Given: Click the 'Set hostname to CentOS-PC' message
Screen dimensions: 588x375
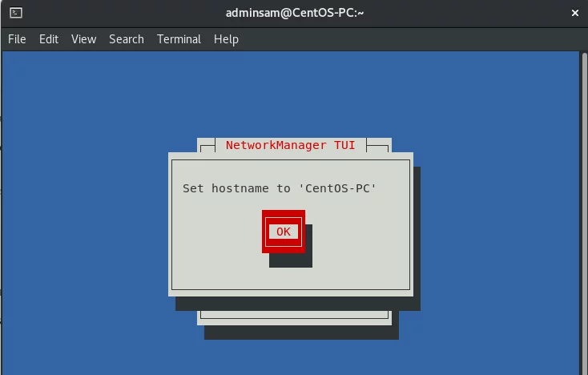Looking at the screenshot, I should (280, 187).
